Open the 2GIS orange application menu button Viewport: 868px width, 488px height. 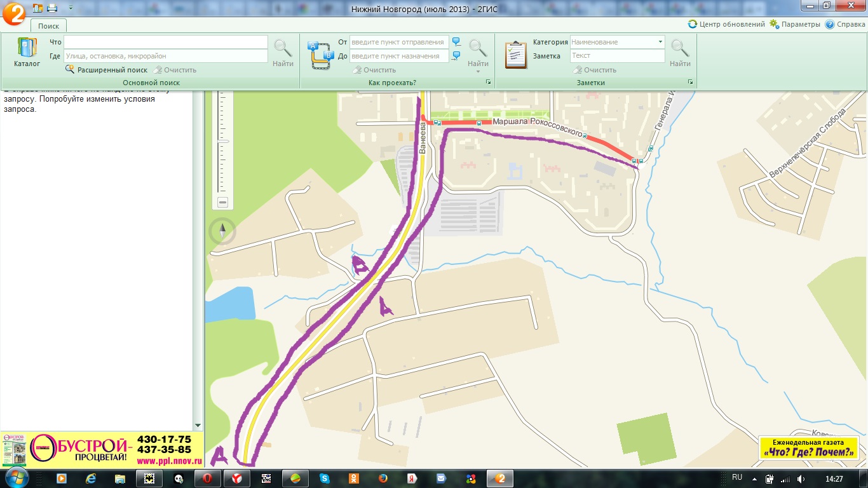click(x=14, y=13)
